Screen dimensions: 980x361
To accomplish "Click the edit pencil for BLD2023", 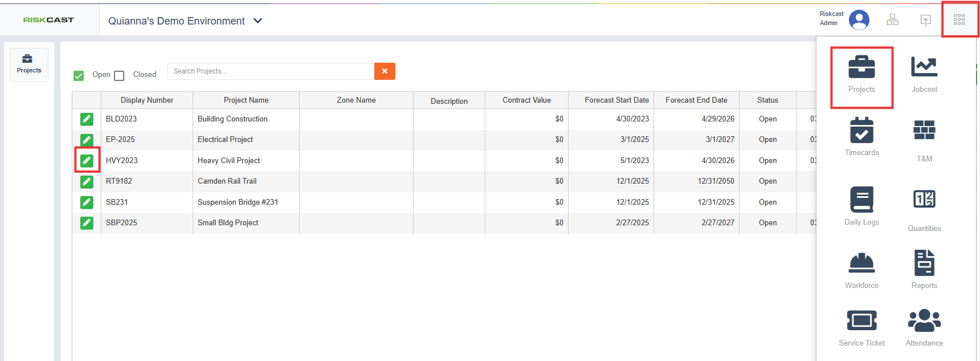I will pos(87,119).
